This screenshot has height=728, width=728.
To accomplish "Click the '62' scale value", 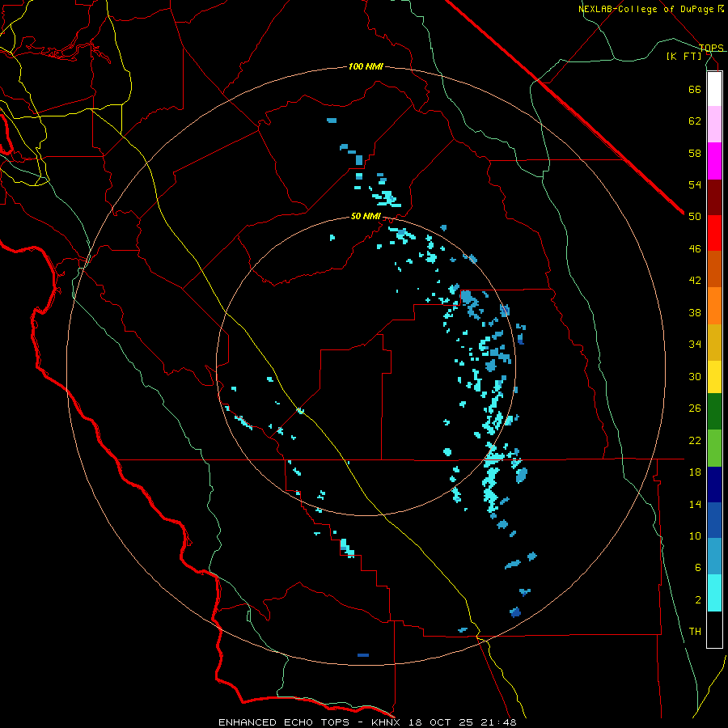I will click(x=695, y=121).
